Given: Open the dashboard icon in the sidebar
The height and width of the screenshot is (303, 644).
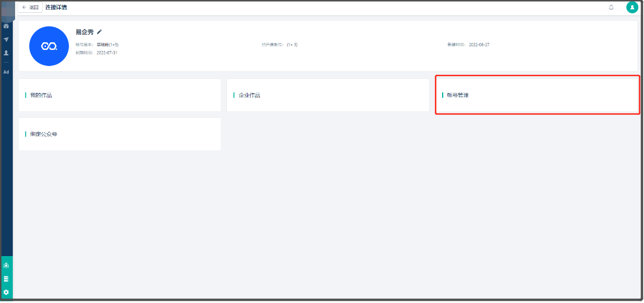Looking at the screenshot, I should click(x=6, y=26).
